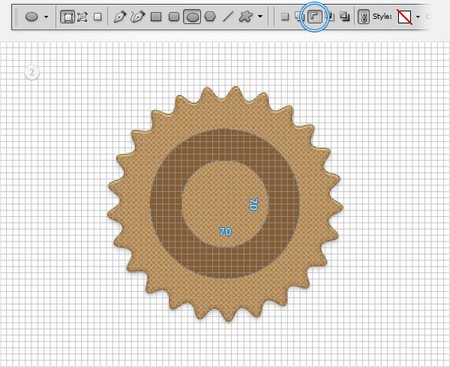Click Exclude overlapping shape areas button
The height and width of the screenshot is (367, 450).
coord(345,16)
